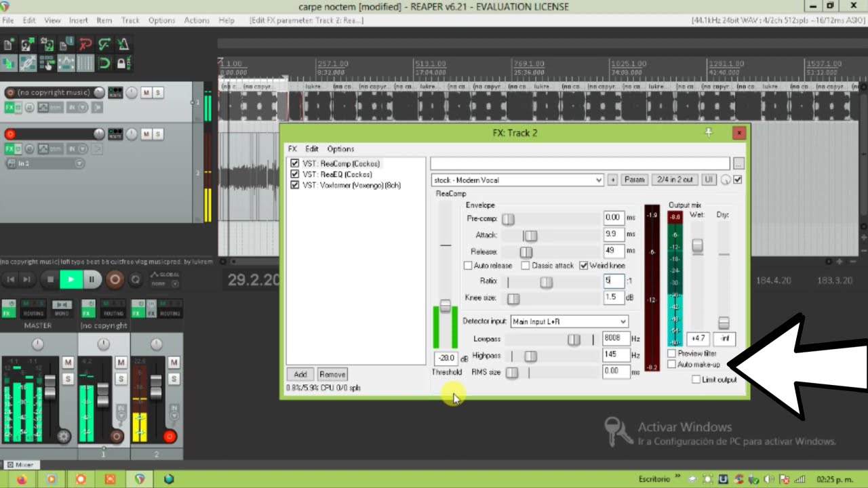This screenshot has height=488, width=868.
Task: Toggle ripple editing toolbar icon
Action: (47, 64)
